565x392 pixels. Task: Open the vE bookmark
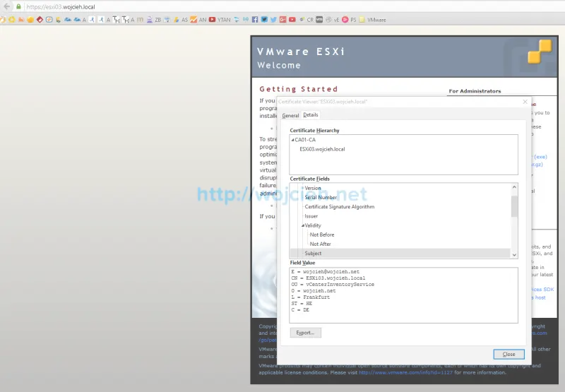333,20
